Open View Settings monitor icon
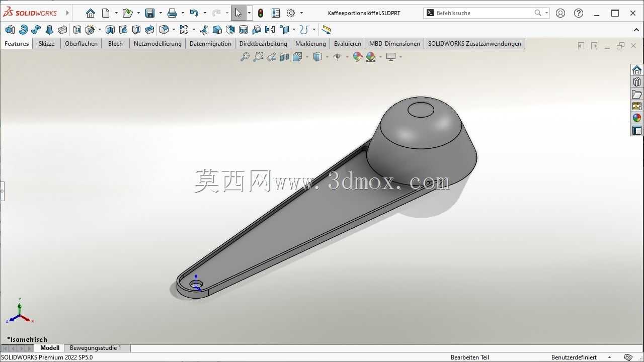644x362 pixels. [391, 57]
